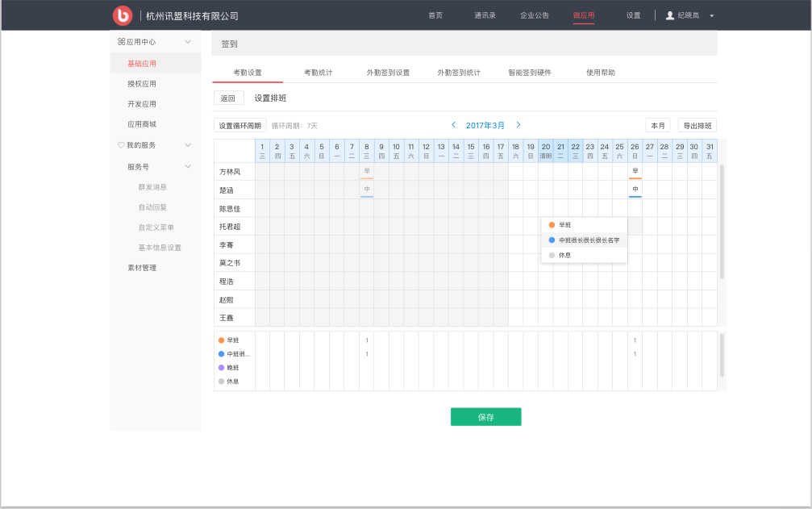This screenshot has width=812, height=509.
Task: Click the 导出排班 button
Action: [x=697, y=125]
